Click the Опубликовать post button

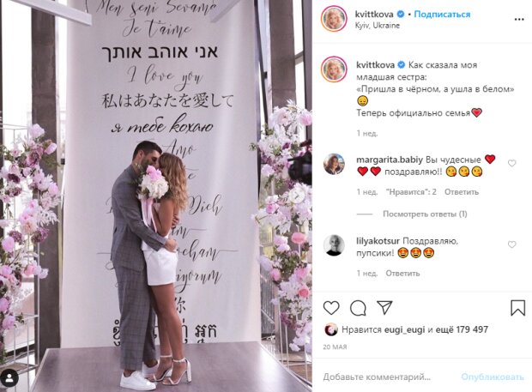493,377
